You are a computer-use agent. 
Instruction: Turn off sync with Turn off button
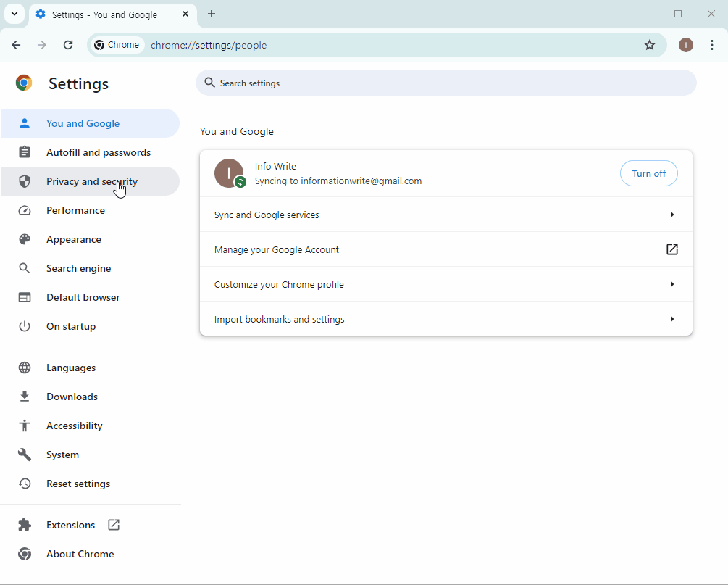click(x=648, y=173)
